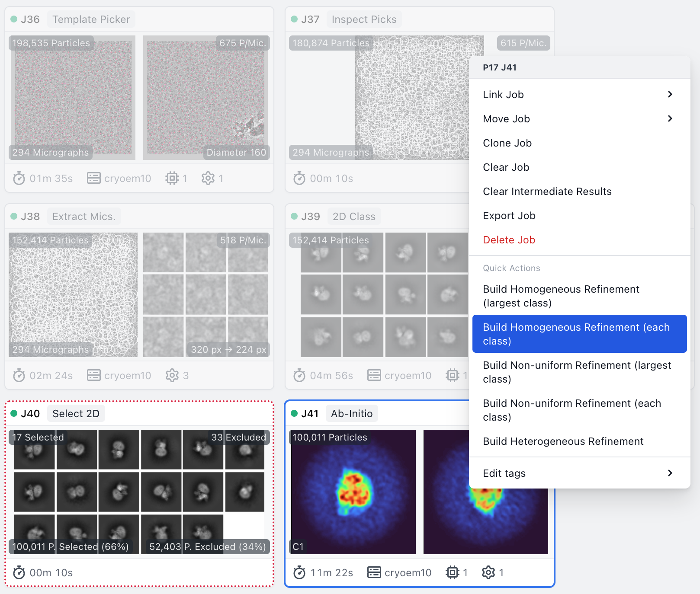Click the server icon in J39 footer
Viewport: 700px width, 594px height.
(x=374, y=376)
